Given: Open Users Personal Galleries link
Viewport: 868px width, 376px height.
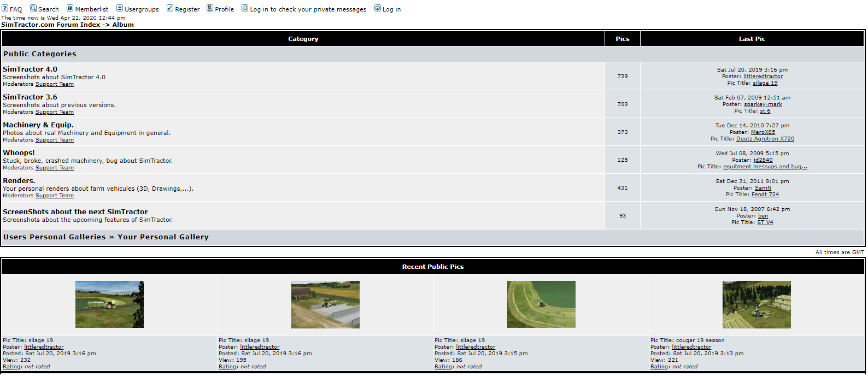Looking at the screenshot, I should tap(55, 237).
